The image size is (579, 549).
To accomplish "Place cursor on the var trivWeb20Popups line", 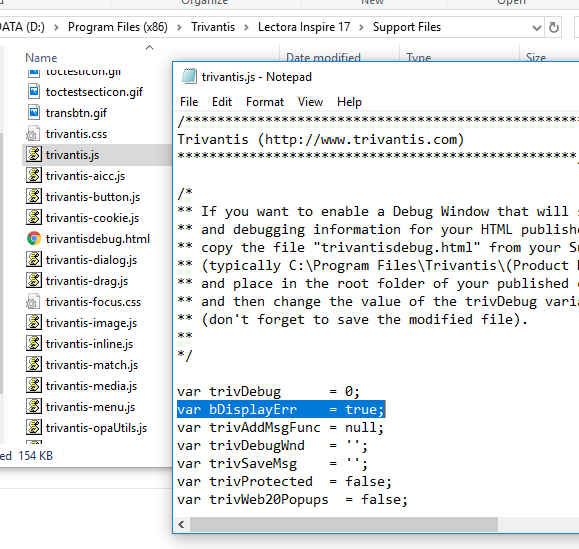I will (x=292, y=500).
